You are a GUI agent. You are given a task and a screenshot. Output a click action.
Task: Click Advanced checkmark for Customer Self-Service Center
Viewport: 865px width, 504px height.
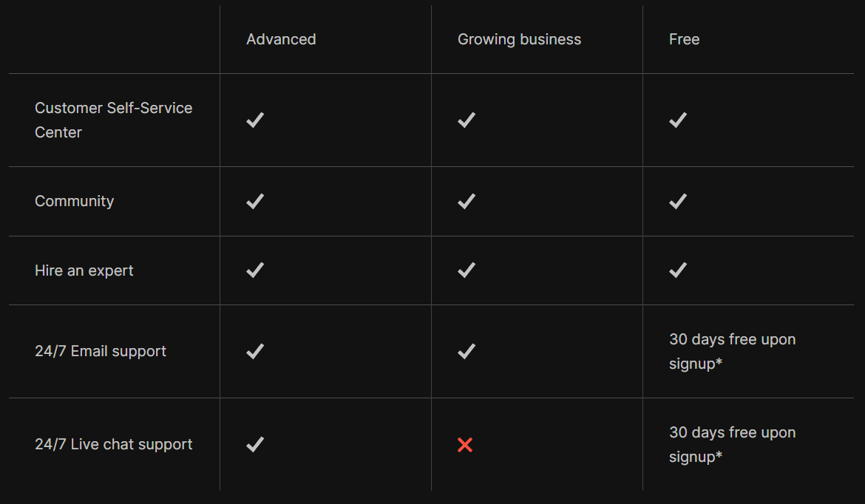click(255, 120)
